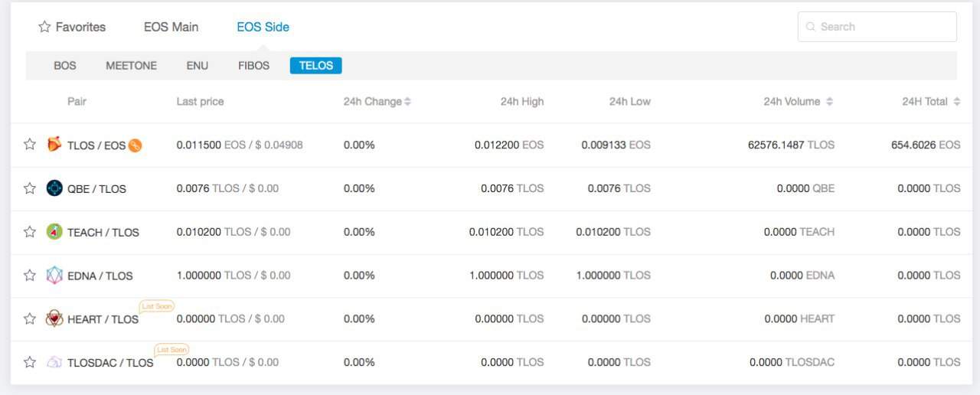The image size is (980, 395).
Task: Select the FIBOS sidechain filter
Action: (253, 66)
